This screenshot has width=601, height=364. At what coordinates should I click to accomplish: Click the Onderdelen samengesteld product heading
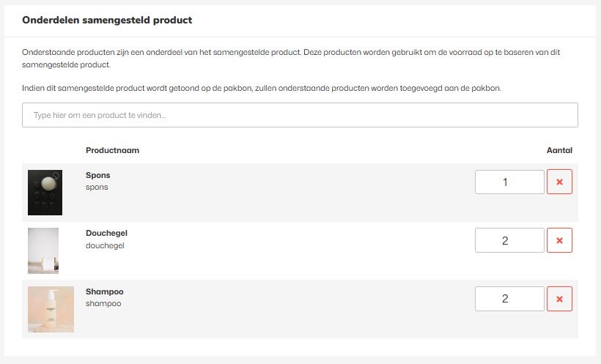coord(107,21)
